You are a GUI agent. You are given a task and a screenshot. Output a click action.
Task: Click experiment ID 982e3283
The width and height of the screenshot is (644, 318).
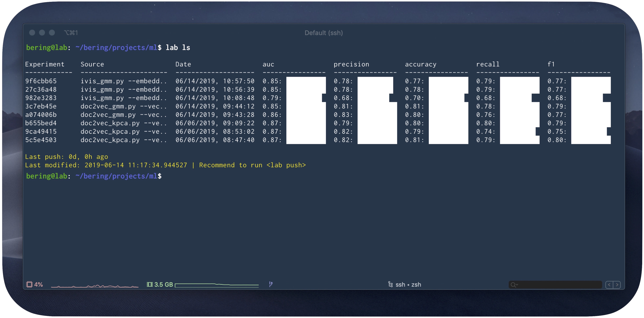coord(41,98)
